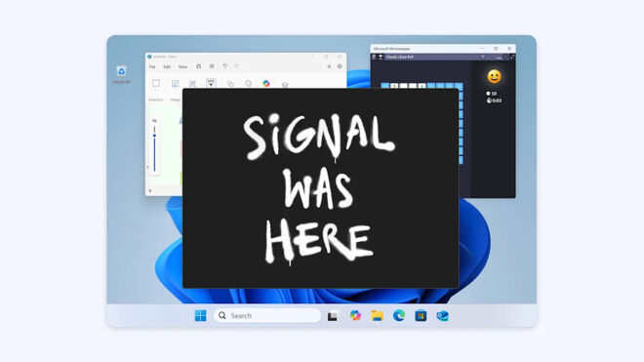Select the Brushes tool in Paint
The width and height of the screenshot is (644, 362).
point(211,83)
